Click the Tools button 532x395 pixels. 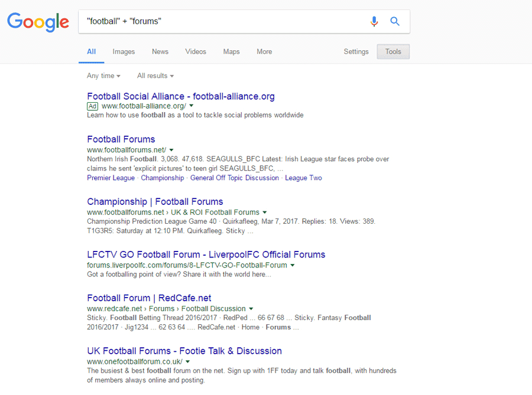click(393, 52)
